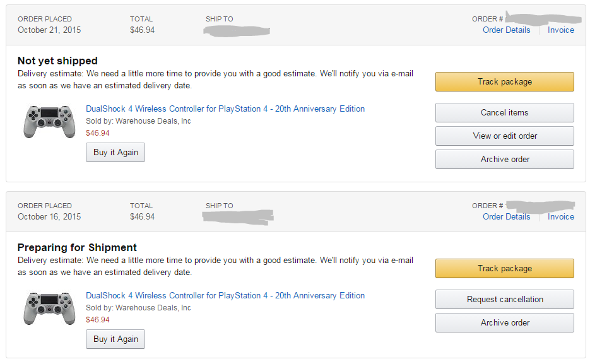
Task: Open the controller thumbnail in October 16 order
Action: pyautogui.click(x=49, y=308)
